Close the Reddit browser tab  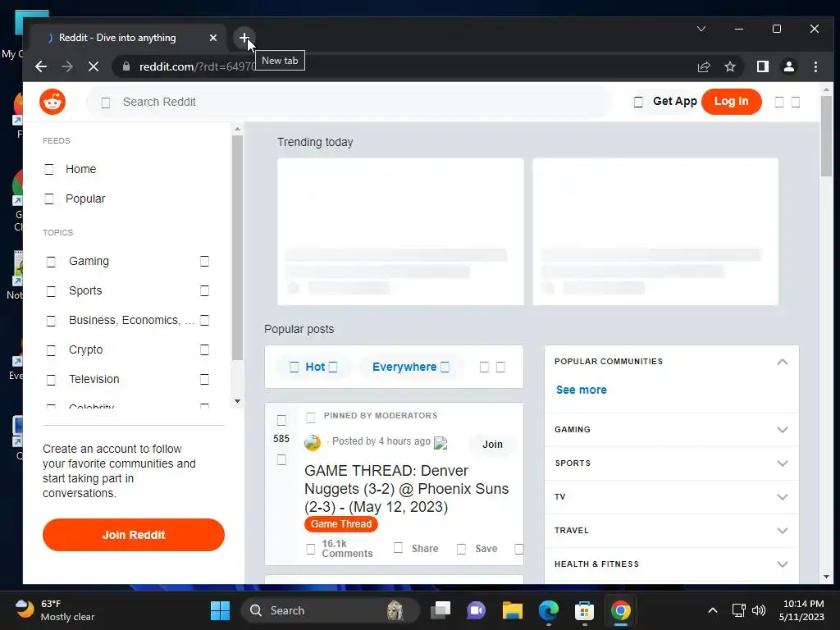213,38
